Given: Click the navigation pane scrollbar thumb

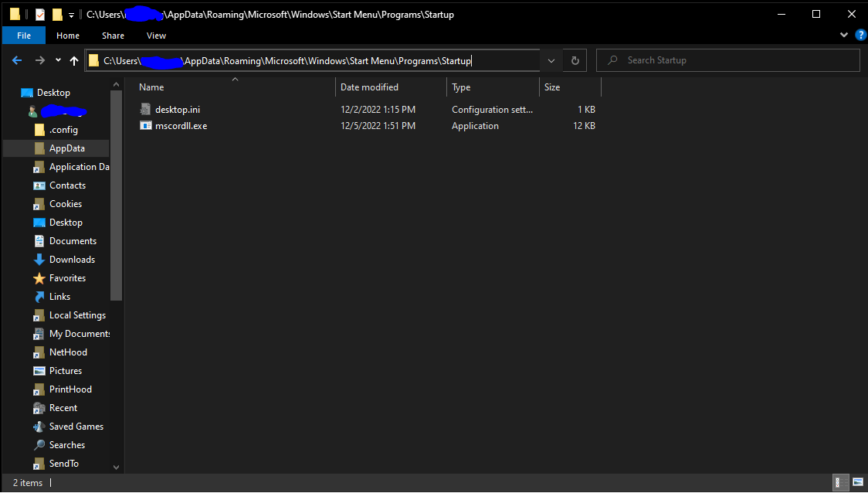Looking at the screenshot, I should point(117,195).
